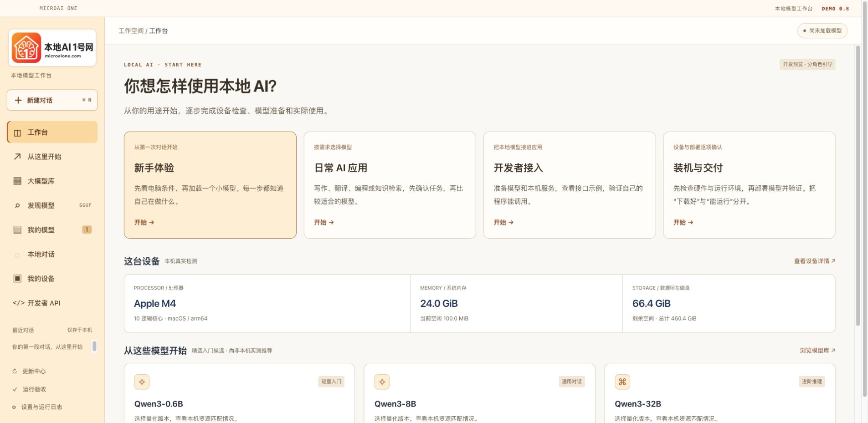Click the gear icon beside 设置与运行日志
Image resolution: width=868 pixels, height=423 pixels.
pos(14,407)
